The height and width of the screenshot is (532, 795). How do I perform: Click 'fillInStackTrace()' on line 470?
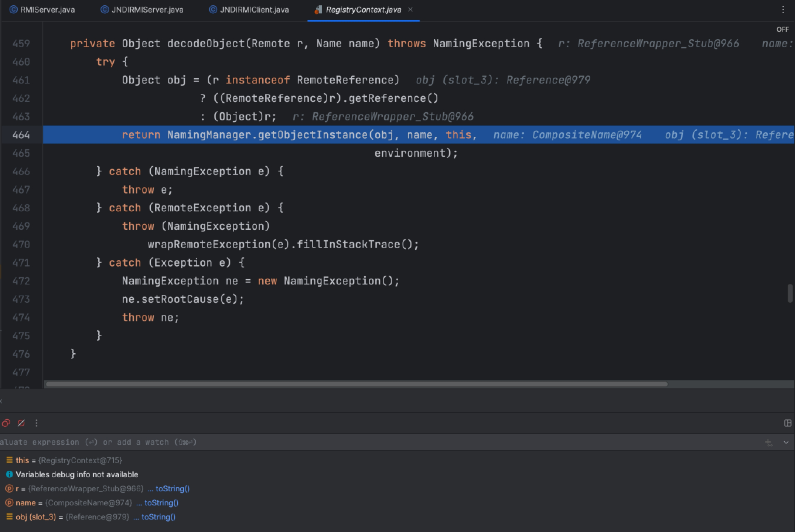(x=354, y=245)
